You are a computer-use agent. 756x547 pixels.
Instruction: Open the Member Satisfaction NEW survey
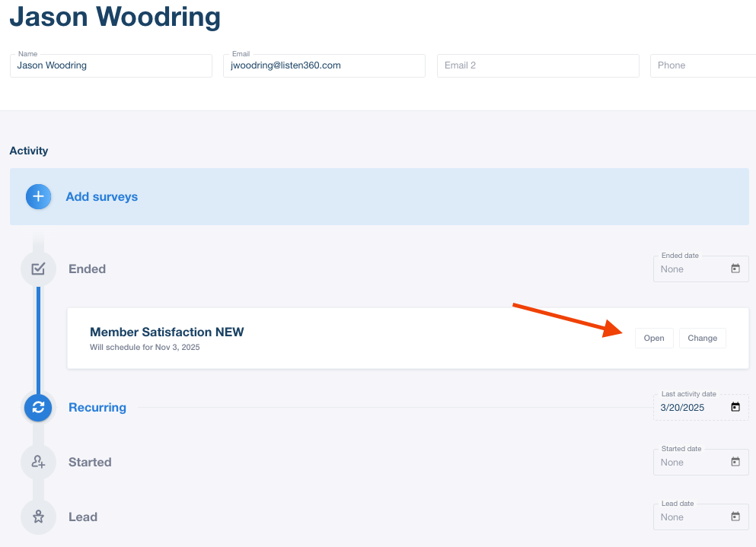tap(653, 339)
